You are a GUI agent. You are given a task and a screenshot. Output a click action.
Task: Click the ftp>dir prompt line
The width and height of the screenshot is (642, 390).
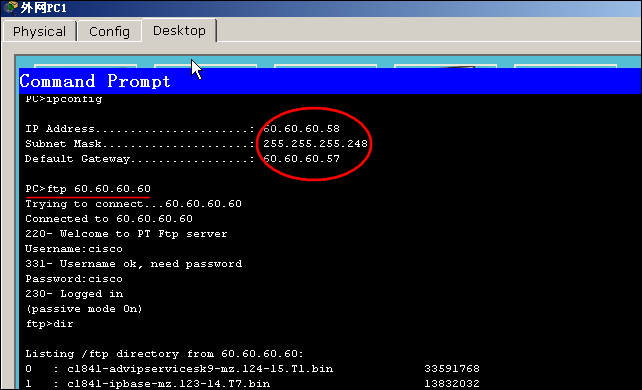point(50,324)
